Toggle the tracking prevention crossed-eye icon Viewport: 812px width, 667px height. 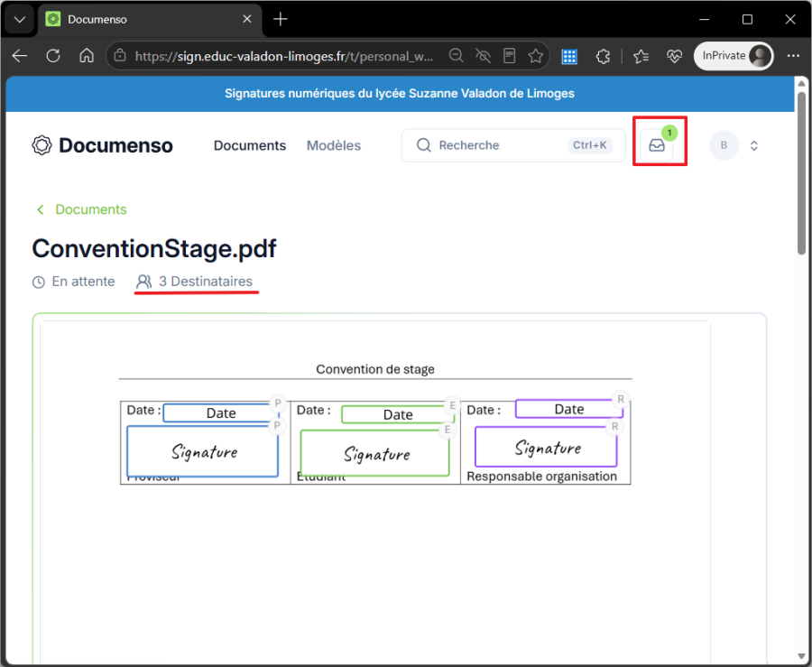(483, 56)
